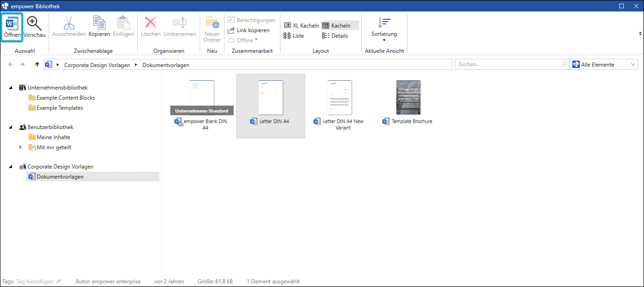Select the Mit mir geteilt folder
This screenshot has width=644, height=287.
point(54,147)
